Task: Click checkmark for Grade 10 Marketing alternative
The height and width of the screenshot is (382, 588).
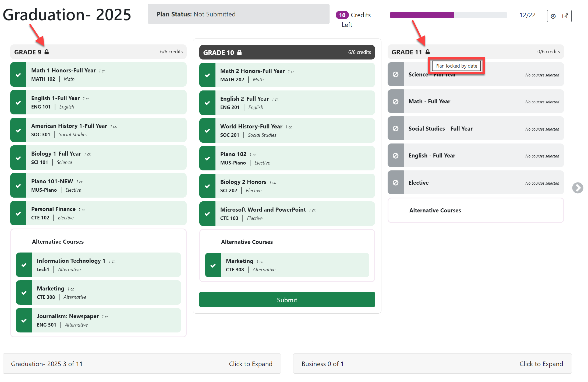Action: click(213, 265)
